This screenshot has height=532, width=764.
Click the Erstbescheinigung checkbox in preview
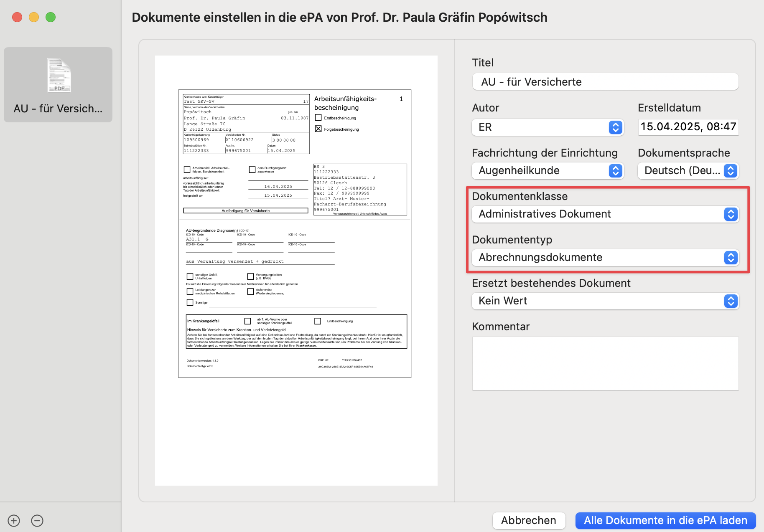click(x=318, y=117)
